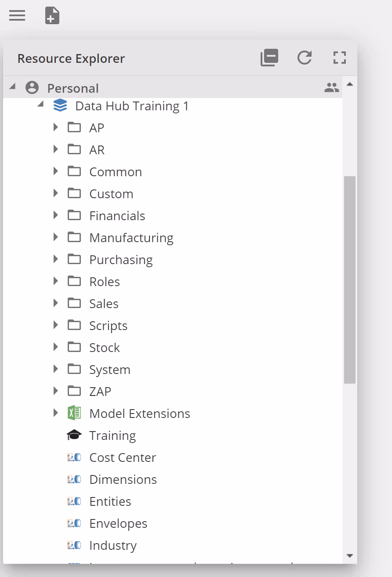Image resolution: width=392 pixels, height=577 pixels.
Task: Open the Cost Center pipeline
Action: [x=123, y=457]
